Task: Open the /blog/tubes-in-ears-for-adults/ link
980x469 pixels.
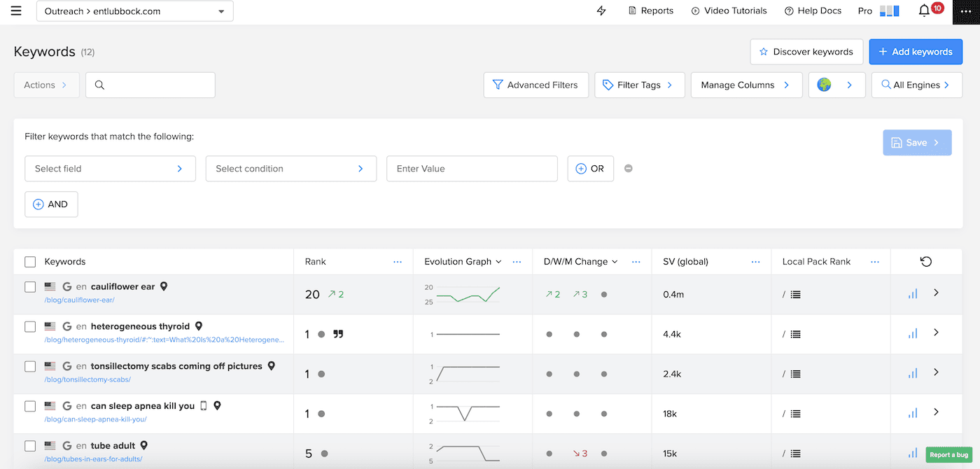Action: point(93,459)
